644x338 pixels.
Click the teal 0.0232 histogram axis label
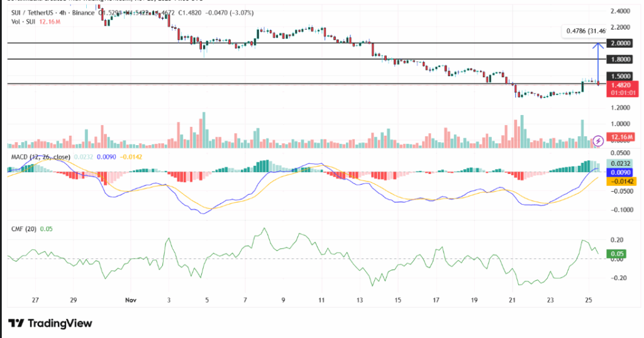(x=618, y=163)
